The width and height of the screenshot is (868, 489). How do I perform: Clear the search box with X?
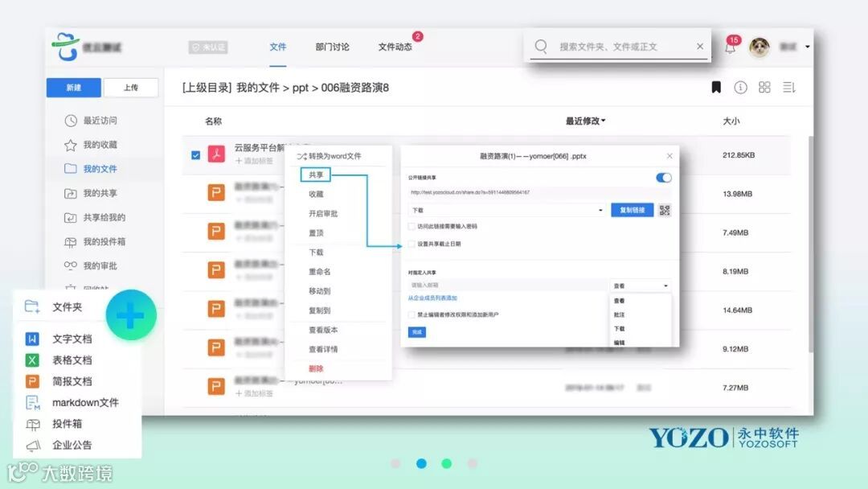pyautogui.click(x=700, y=47)
